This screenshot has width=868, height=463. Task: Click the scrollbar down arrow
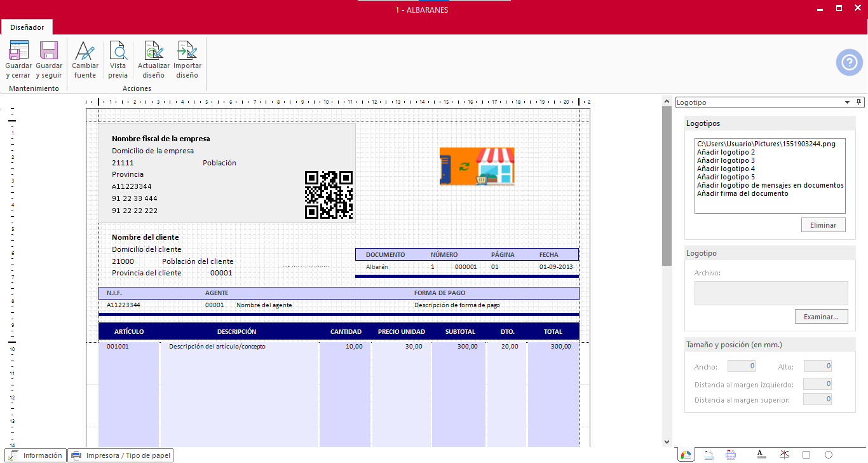[x=667, y=441]
